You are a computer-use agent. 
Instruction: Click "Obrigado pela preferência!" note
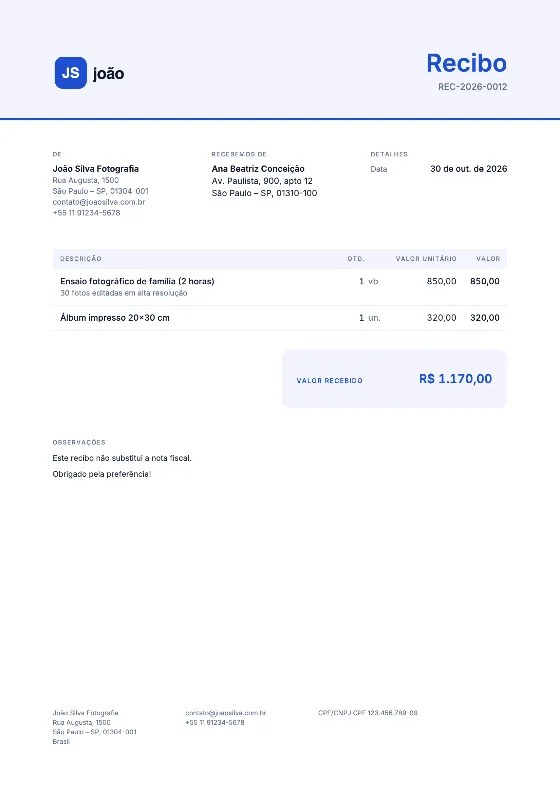tap(101, 474)
